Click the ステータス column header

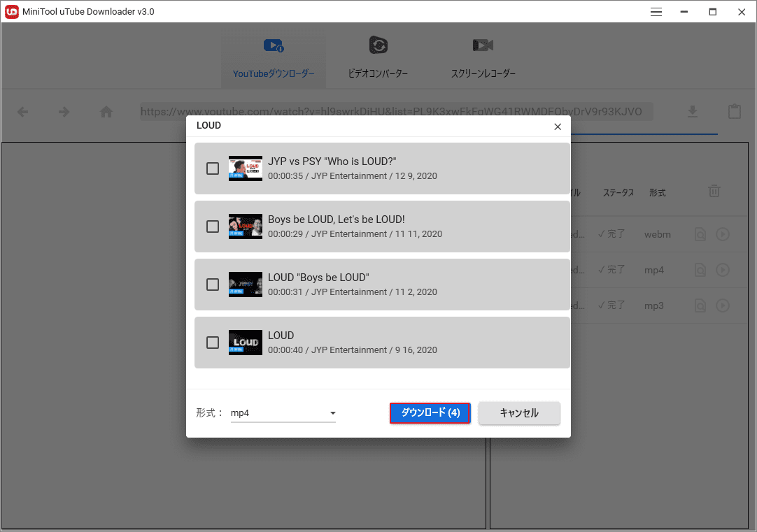click(x=618, y=193)
